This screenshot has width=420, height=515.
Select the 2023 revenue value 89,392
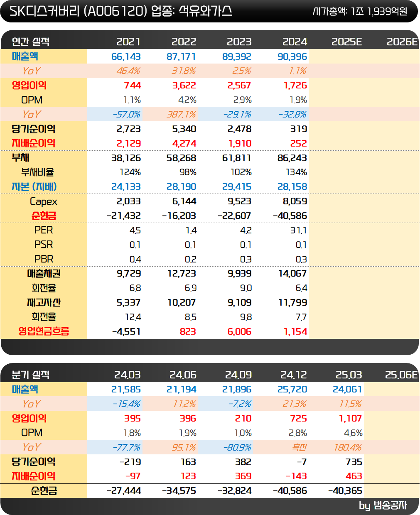click(x=237, y=56)
